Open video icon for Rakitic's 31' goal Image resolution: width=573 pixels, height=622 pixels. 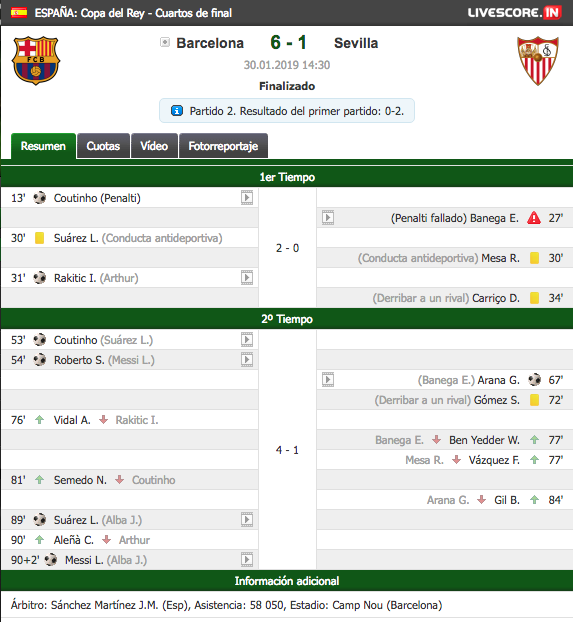coord(247,278)
